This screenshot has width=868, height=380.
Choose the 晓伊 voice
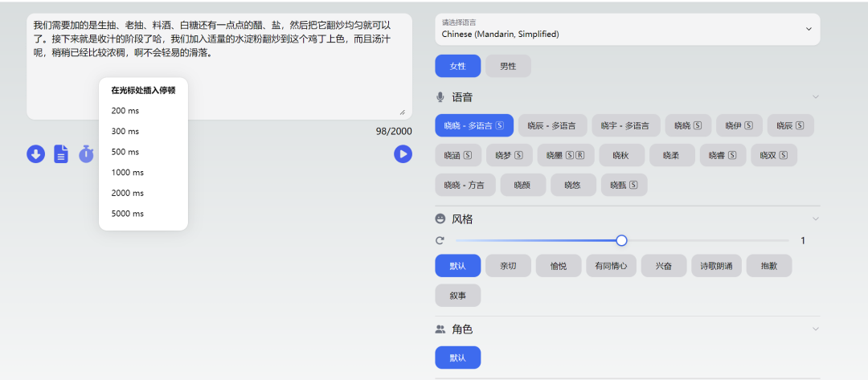point(739,125)
